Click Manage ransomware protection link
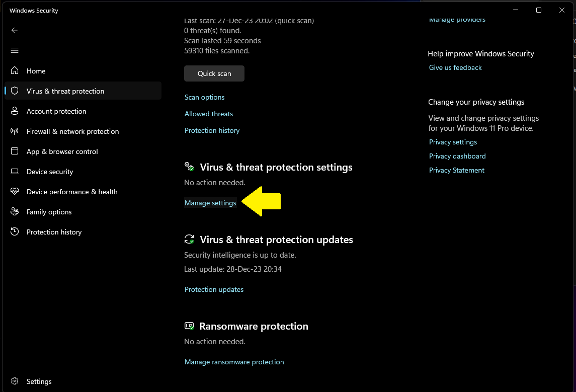Viewport: 576px width, 392px height. click(234, 362)
